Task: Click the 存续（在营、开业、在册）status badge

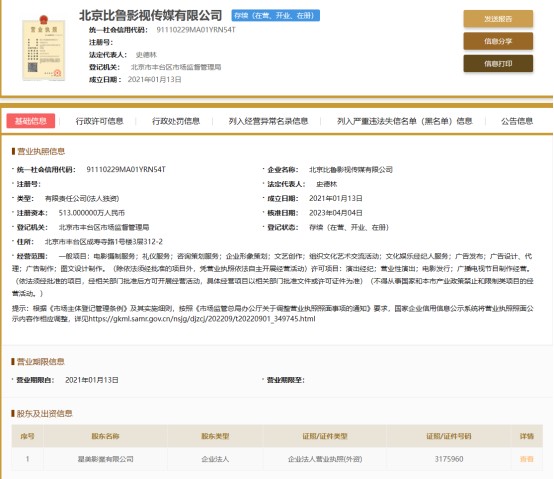Action: (x=276, y=16)
